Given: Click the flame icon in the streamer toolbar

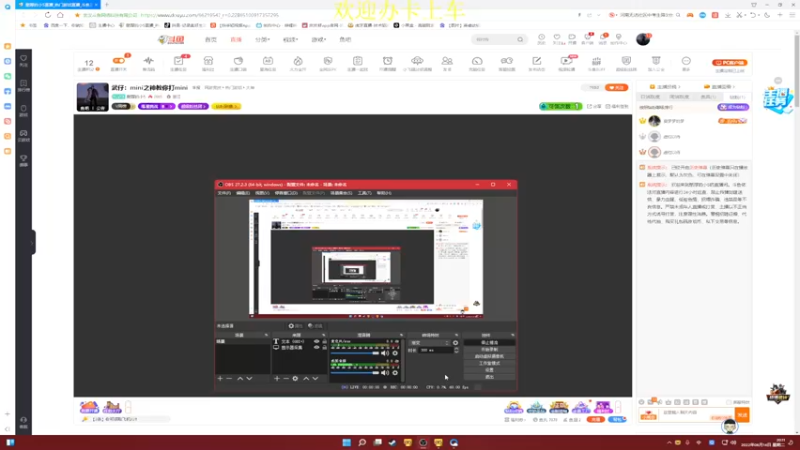Looking at the screenshot, I should 298,61.
